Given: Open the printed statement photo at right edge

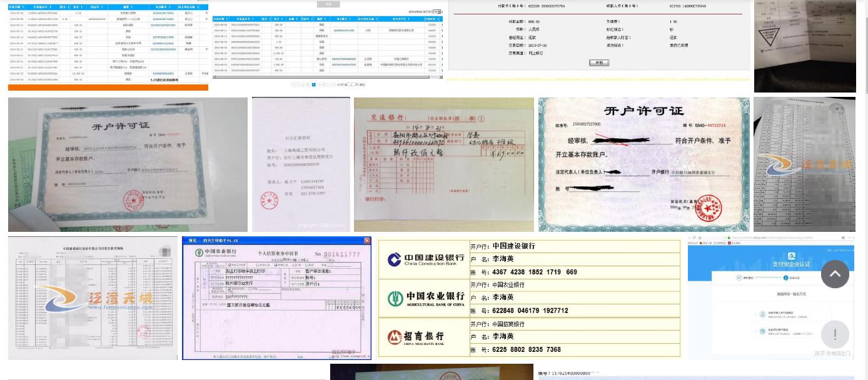Looking at the screenshot, I should pos(804,164).
